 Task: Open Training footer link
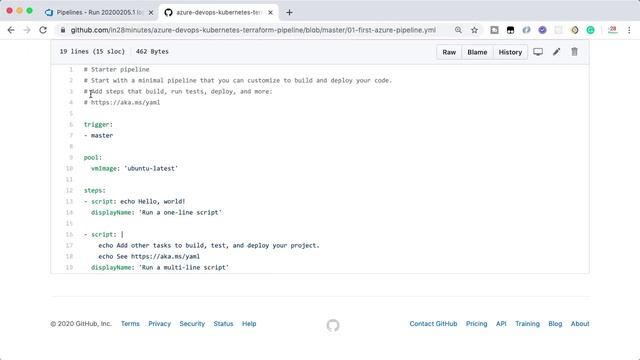click(527, 323)
